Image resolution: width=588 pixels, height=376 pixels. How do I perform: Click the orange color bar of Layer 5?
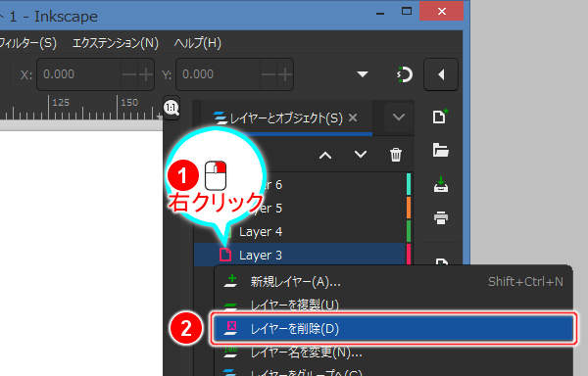[x=409, y=208]
